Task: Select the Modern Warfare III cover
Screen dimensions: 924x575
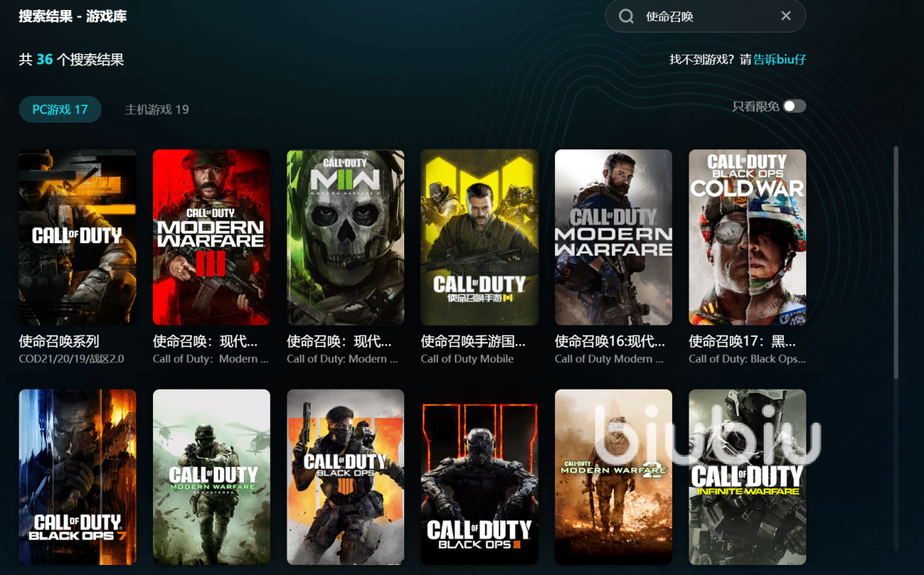Action: click(212, 237)
